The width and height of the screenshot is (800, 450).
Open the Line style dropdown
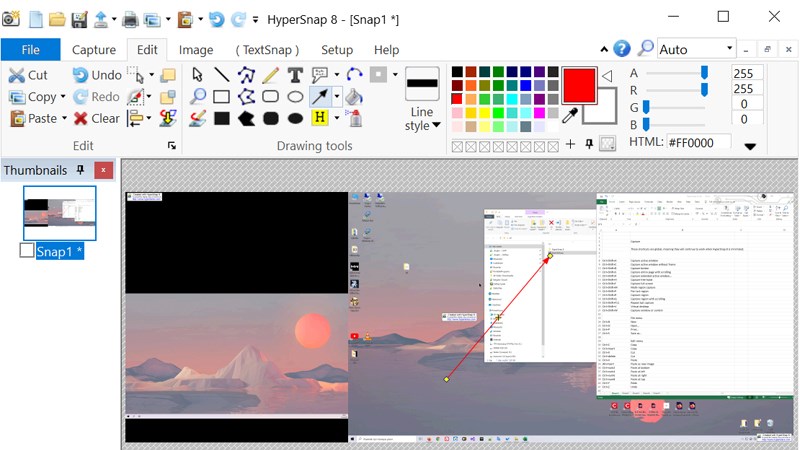point(422,119)
